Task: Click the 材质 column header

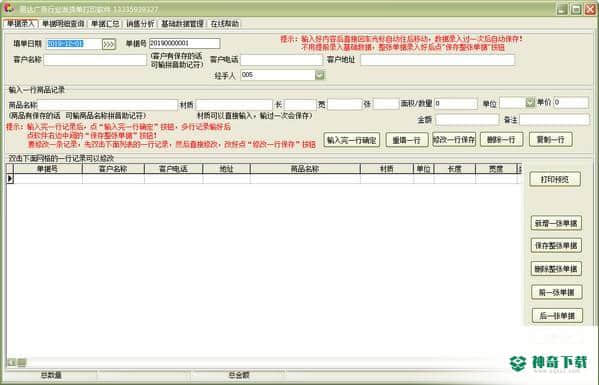Action: click(x=387, y=169)
